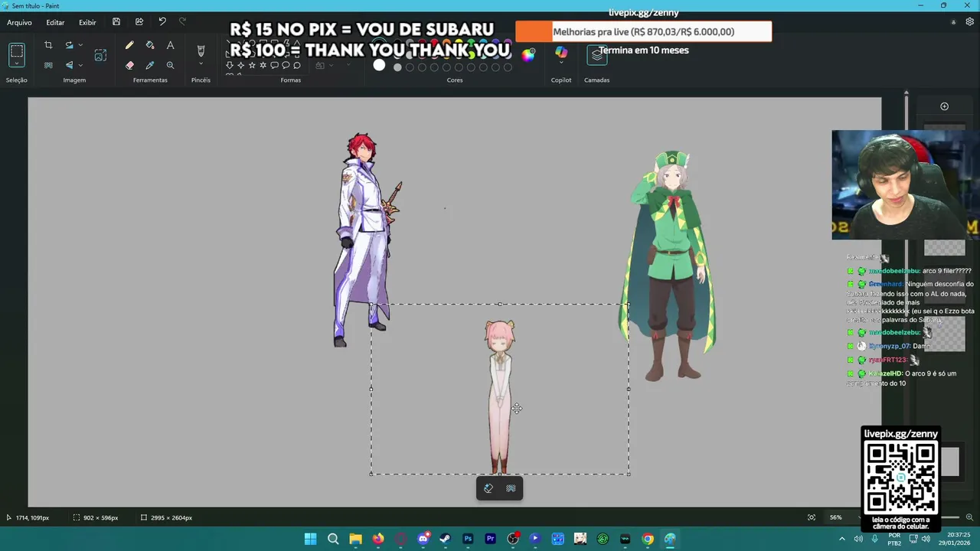Open Windows Search from taskbar

[x=333, y=539]
